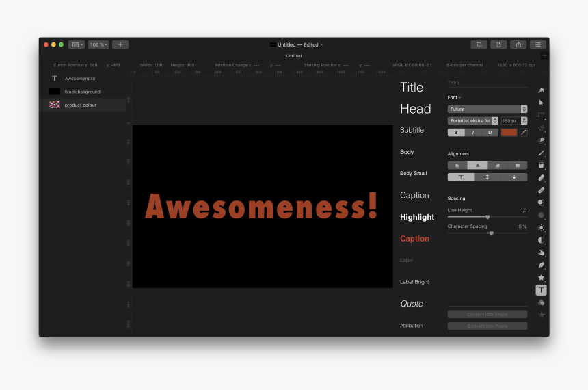Open the 108% zoom level dropdown

pos(98,44)
